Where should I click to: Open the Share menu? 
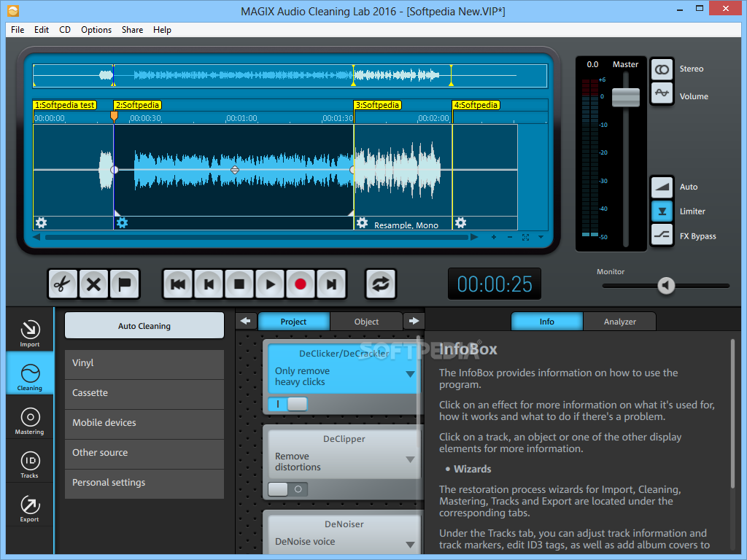click(133, 29)
